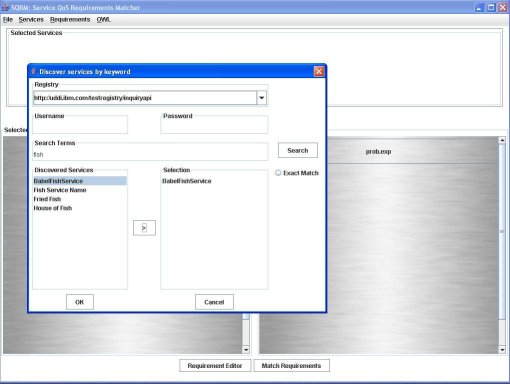The width and height of the screenshot is (510, 384).
Task: Click the Registry URL combo box field
Action: click(145, 98)
